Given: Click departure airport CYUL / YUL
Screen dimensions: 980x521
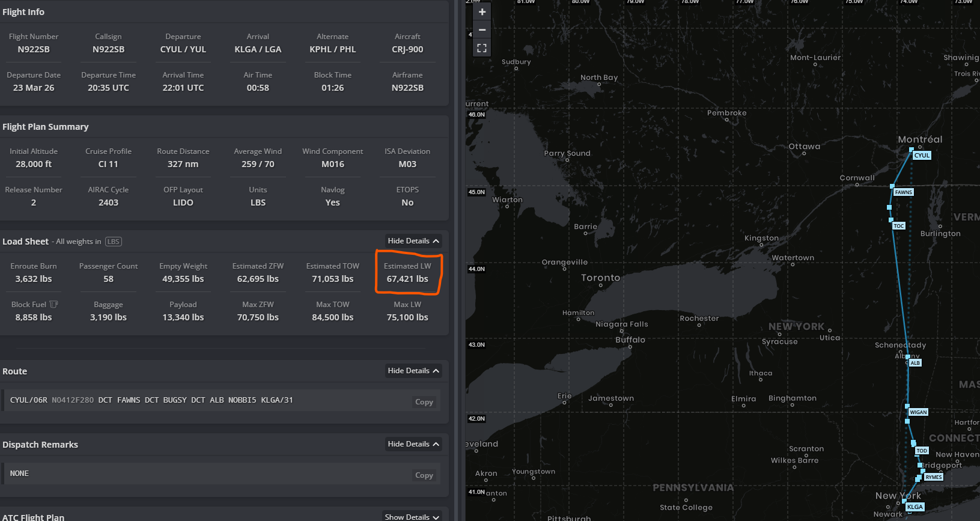Looking at the screenshot, I should point(183,49).
